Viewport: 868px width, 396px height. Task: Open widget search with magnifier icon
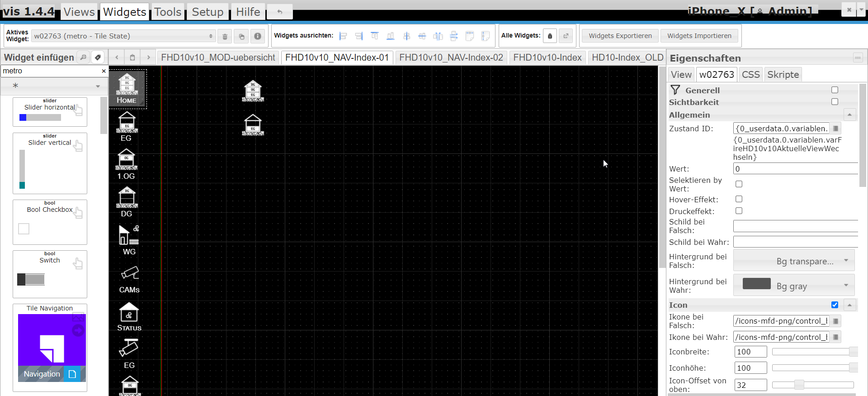click(83, 57)
